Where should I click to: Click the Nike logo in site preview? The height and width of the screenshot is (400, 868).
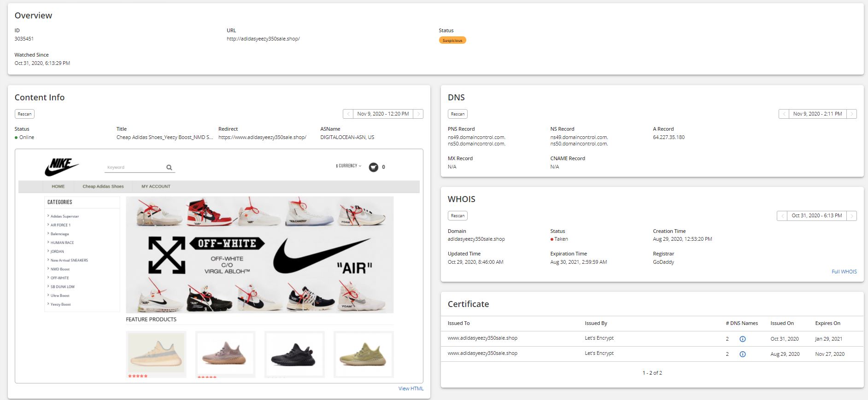click(62, 167)
